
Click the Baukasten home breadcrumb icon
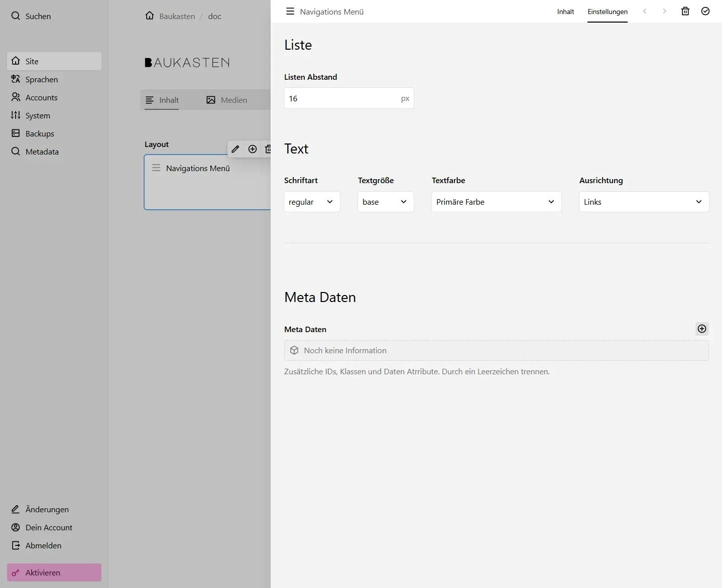150,16
